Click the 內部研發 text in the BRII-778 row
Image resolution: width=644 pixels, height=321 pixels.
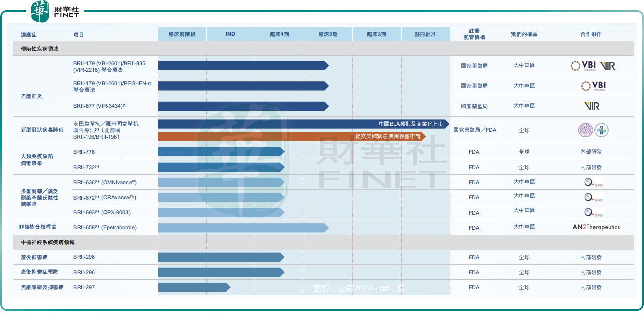pyautogui.click(x=591, y=152)
